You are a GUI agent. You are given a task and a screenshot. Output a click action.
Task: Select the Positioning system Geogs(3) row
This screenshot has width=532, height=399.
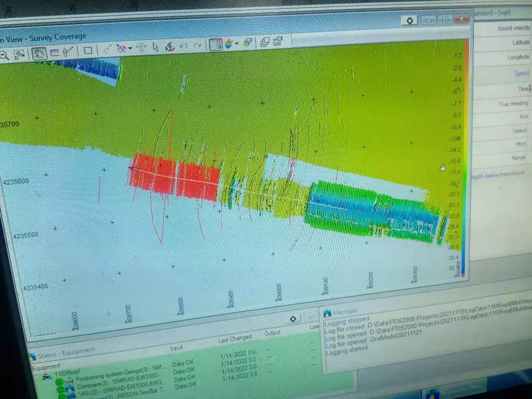click(x=120, y=373)
